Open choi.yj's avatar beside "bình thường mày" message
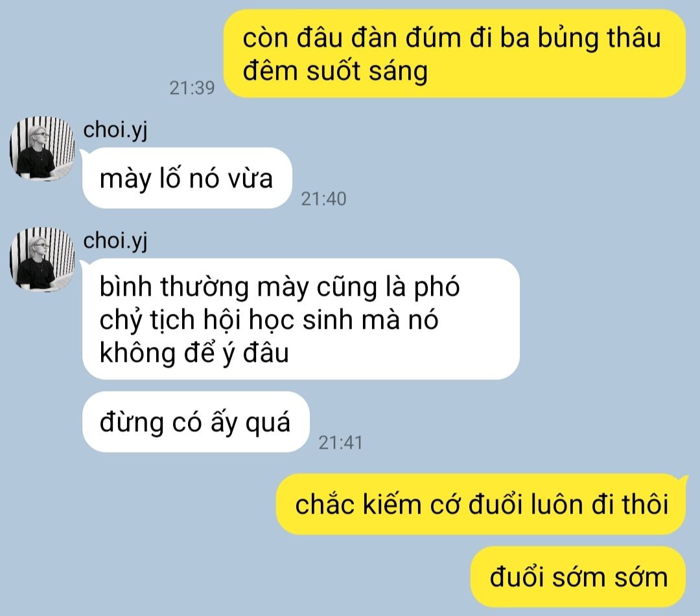Image resolution: width=700 pixels, height=616 pixels. tap(42, 259)
